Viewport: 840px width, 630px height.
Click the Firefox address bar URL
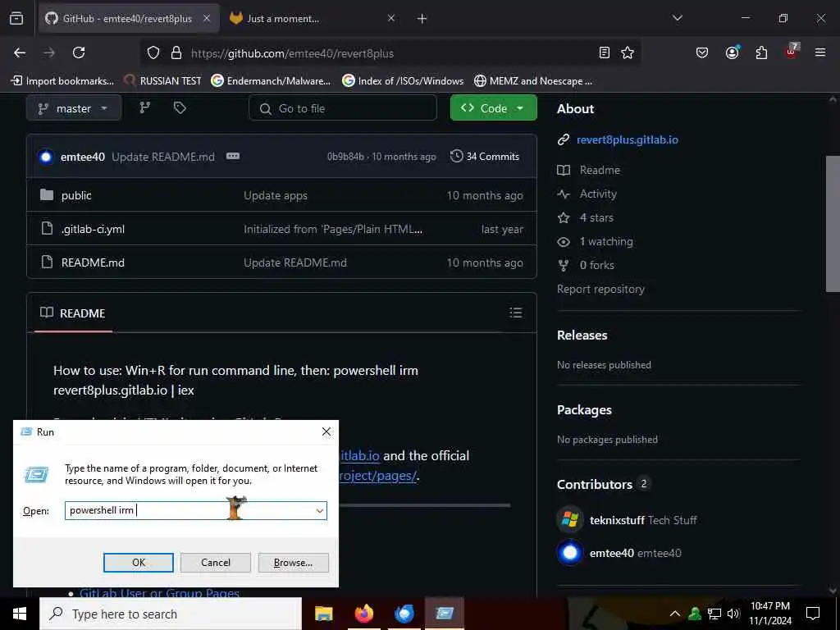tap(293, 53)
